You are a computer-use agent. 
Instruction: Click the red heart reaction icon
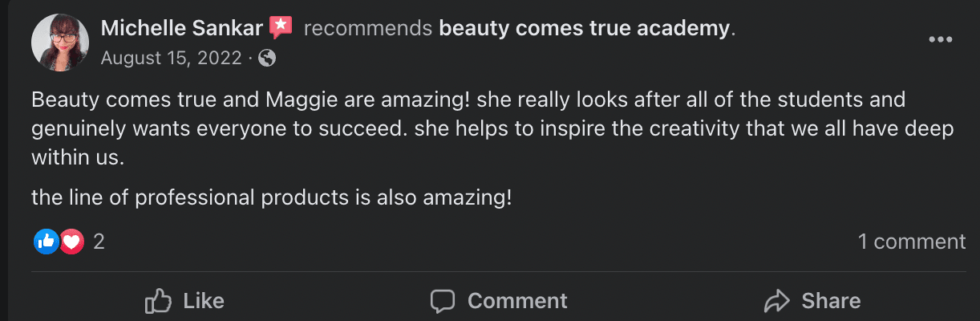(x=71, y=241)
